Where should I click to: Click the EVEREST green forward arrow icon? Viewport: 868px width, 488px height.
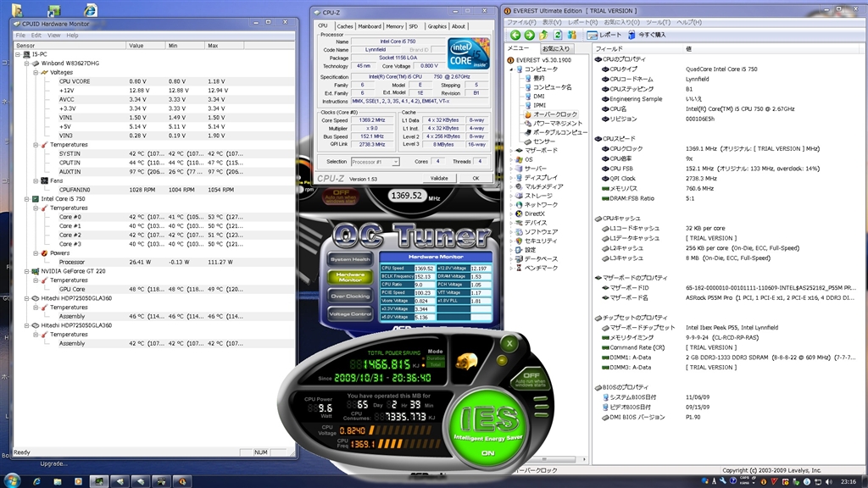point(529,35)
